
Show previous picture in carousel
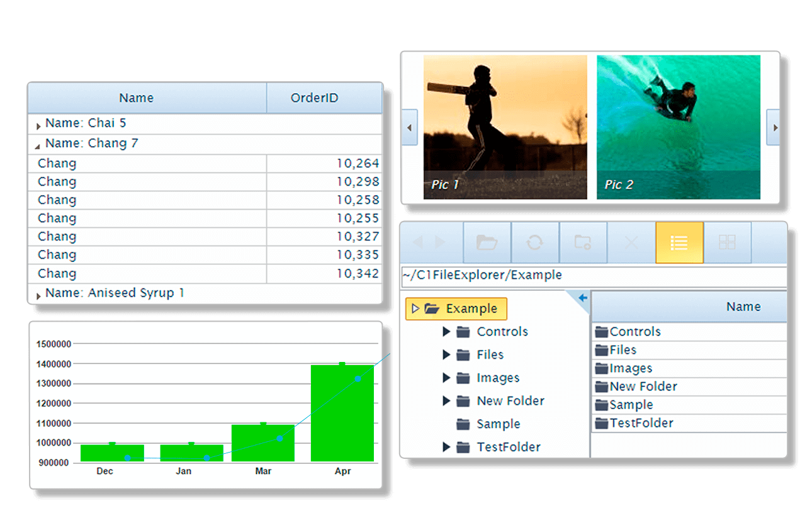coord(410,127)
